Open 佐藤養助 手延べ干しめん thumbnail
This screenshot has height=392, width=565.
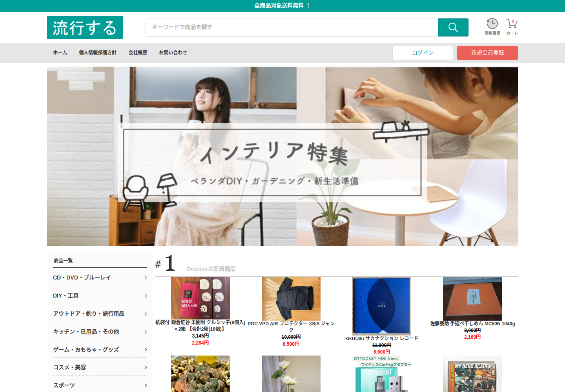click(x=472, y=299)
